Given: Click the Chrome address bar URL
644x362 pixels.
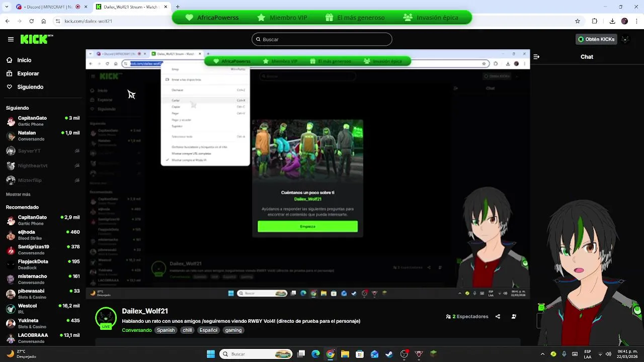Looking at the screenshot, I should pyautogui.click(x=88, y=21).
